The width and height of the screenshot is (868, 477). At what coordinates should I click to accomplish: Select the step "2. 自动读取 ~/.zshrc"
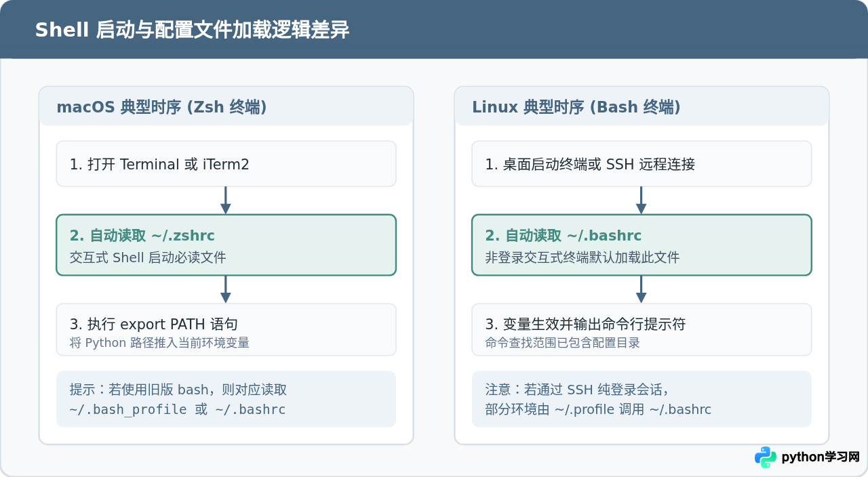[226, 245]
